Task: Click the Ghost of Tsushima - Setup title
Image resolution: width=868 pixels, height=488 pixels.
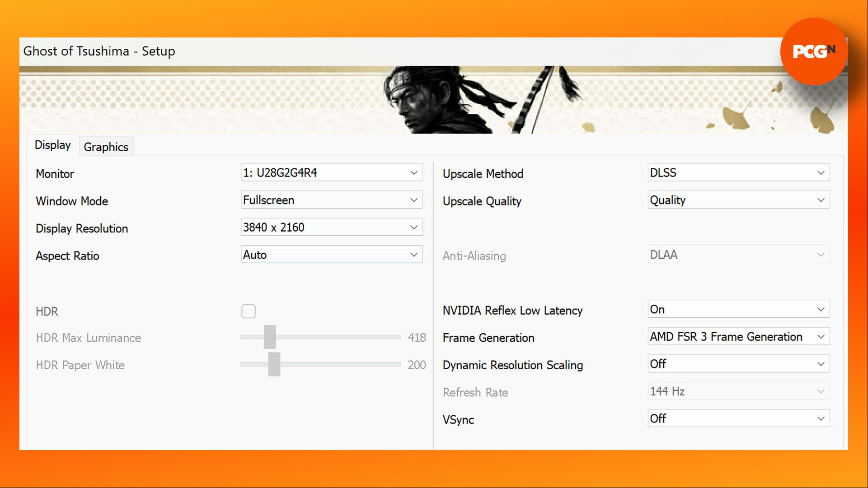Action: click(x=99, y=51)
